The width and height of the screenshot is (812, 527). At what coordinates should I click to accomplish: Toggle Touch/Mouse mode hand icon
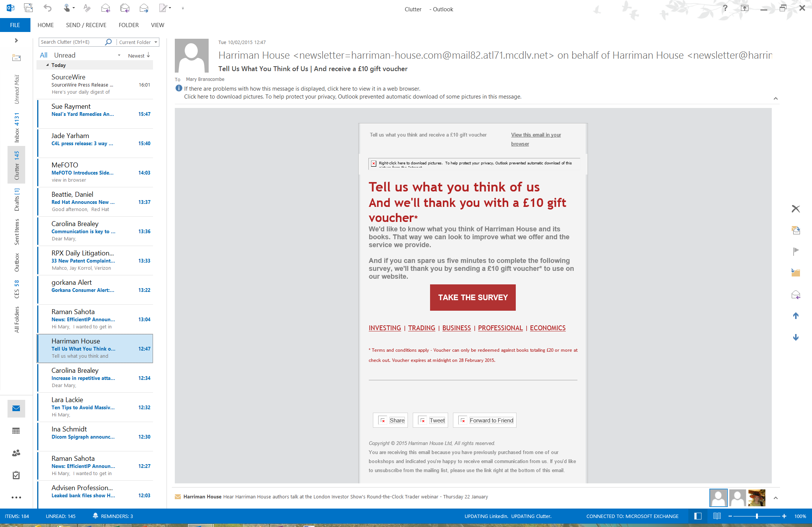[x=66, y=8]
